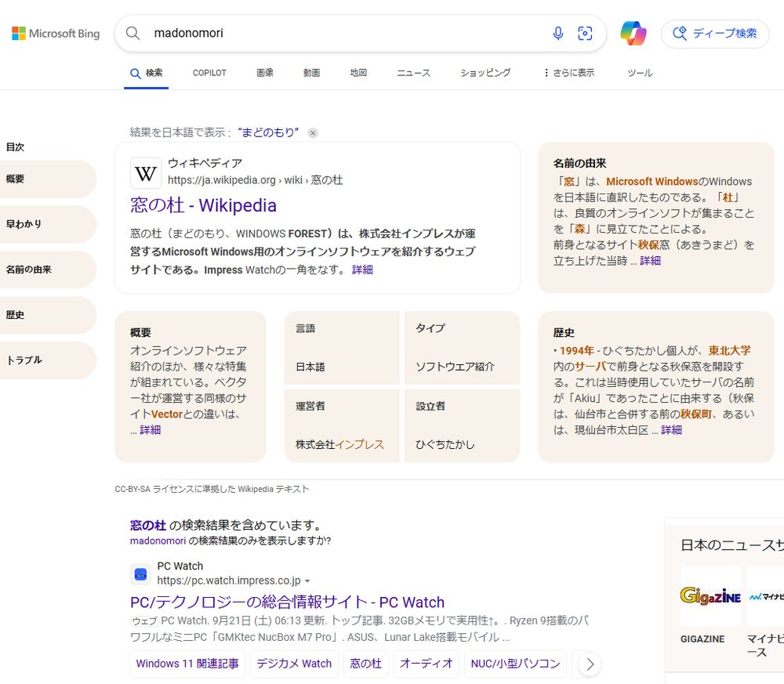The width and height of the screenshot is (784, 684).
Task: Open the Copilot colorful icon
Action: click(x=633, y=33)
